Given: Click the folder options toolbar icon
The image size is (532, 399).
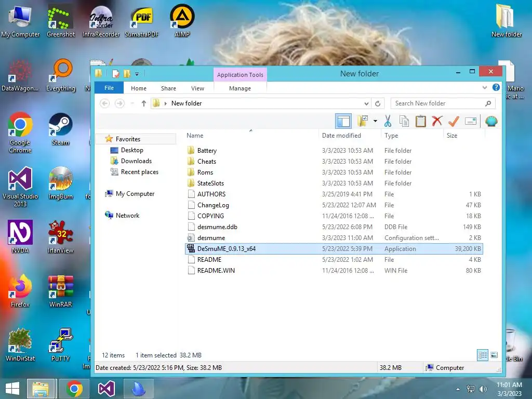Looking at the screenshot, I should pyautogui.click(x=363, y=121).
